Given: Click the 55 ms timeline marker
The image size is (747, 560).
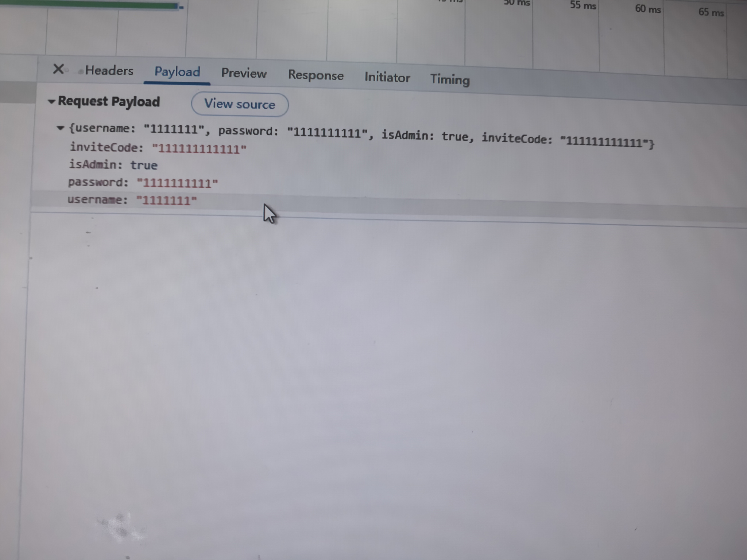Looking at the screenshot, I should [x=583, y=5].
